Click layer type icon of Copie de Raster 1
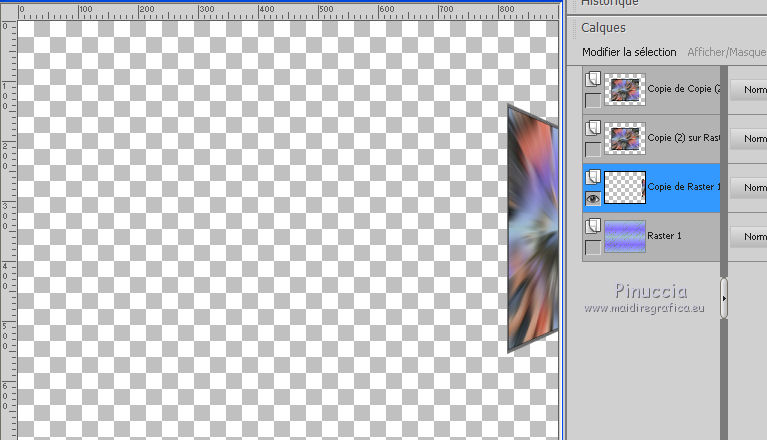767x440 pixels. click(593, 177)
